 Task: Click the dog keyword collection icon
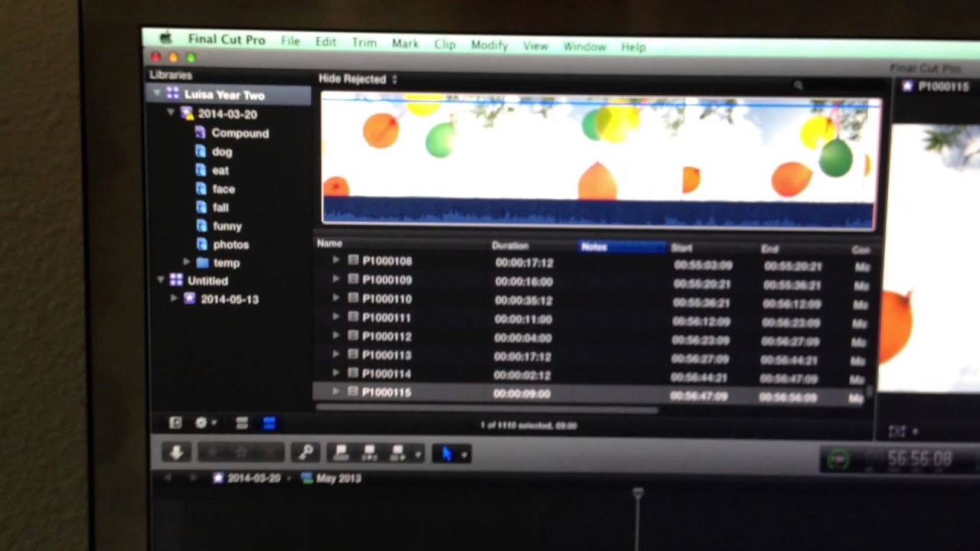tap(201, 151)
